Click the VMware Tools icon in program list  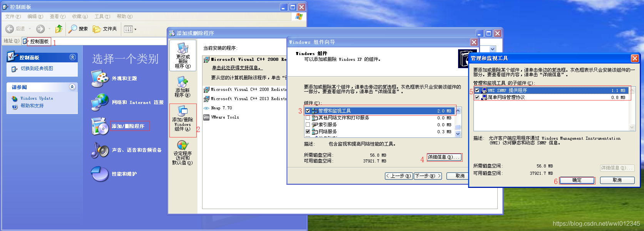[206, 117]
